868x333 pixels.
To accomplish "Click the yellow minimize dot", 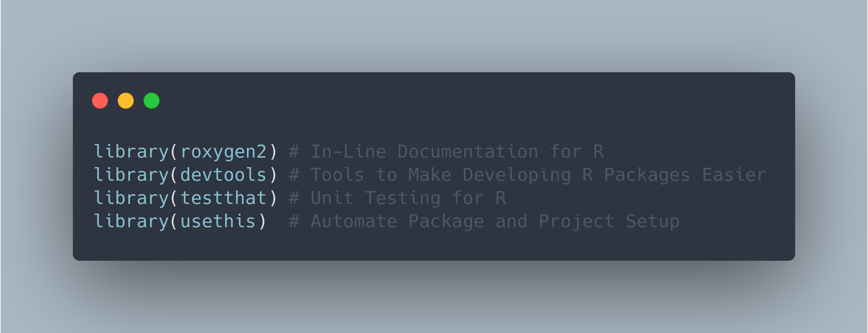I will [126, 101].
